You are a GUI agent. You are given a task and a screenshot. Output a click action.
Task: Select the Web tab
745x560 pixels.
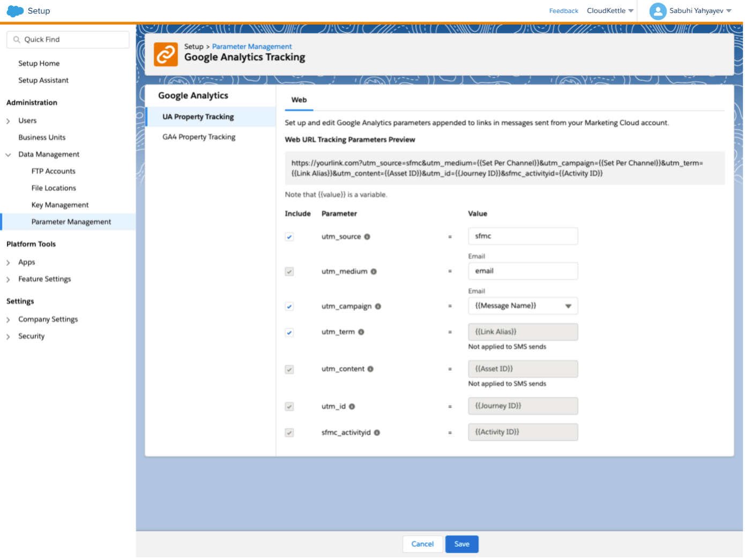pyautogui.click(x=299, y=100)
